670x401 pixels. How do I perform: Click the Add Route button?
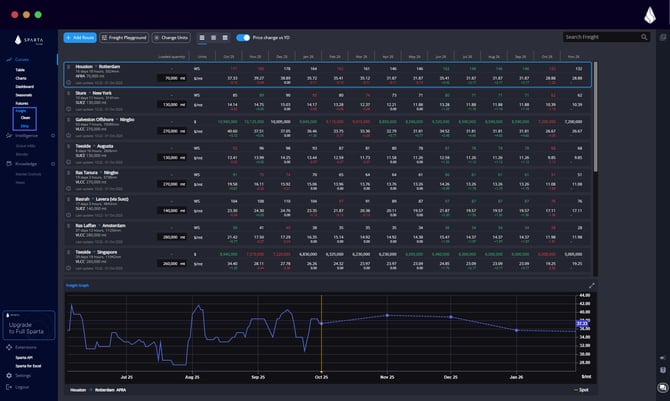[x=80, y=37]
